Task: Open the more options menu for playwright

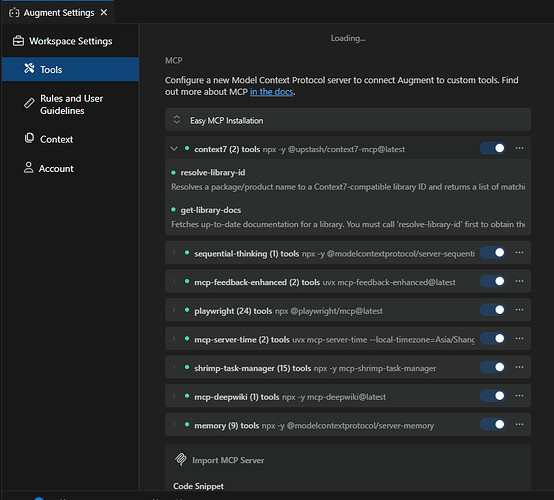Action: coord(519,310)
